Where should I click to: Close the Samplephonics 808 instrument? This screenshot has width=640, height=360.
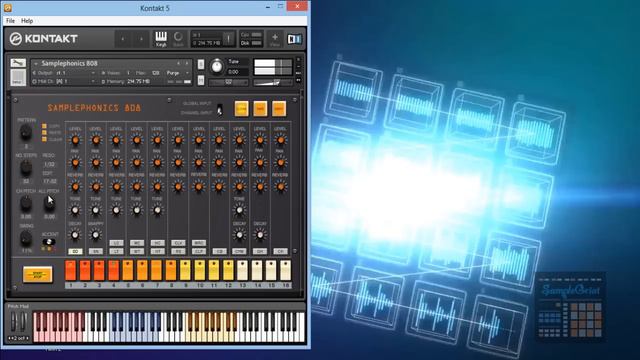(298, 60)
